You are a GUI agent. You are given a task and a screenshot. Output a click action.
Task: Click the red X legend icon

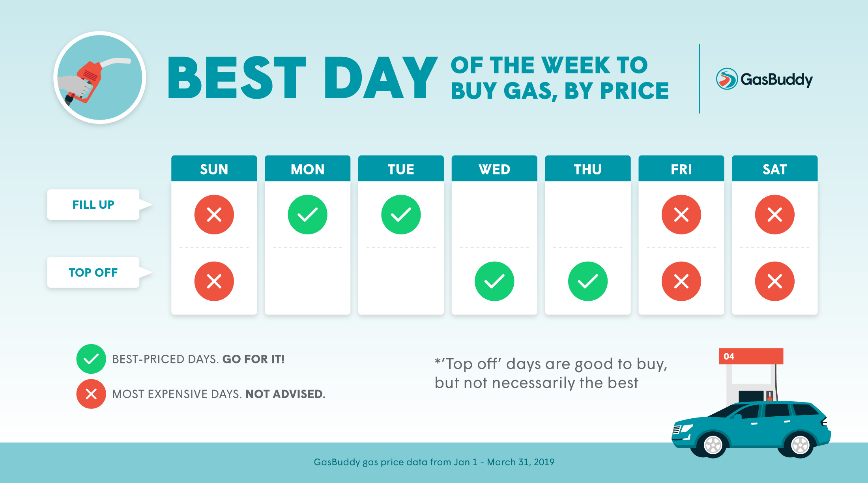[91, 394]
